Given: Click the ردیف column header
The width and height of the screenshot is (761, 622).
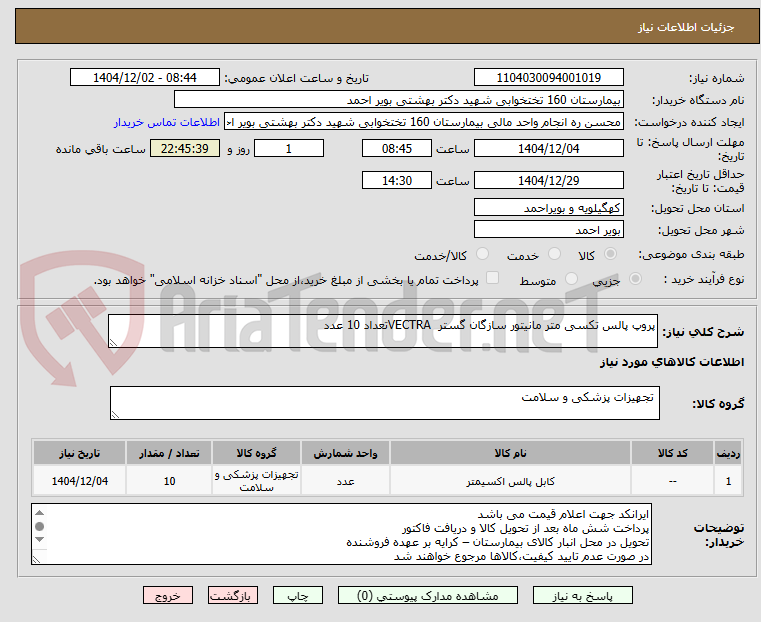Looking at the screenshot, I should pyautogui.click(x=728, y=453).
